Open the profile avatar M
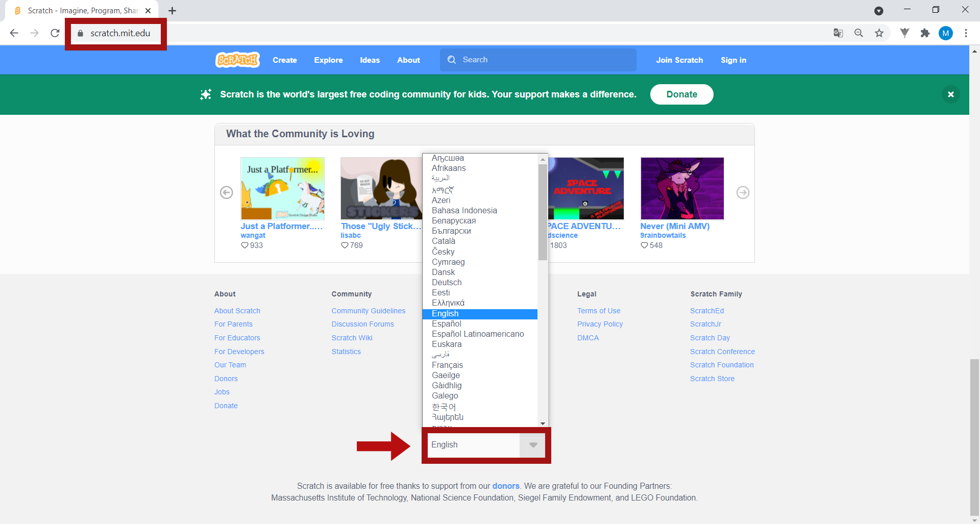980x524 pixels. (x=946, y=33)
